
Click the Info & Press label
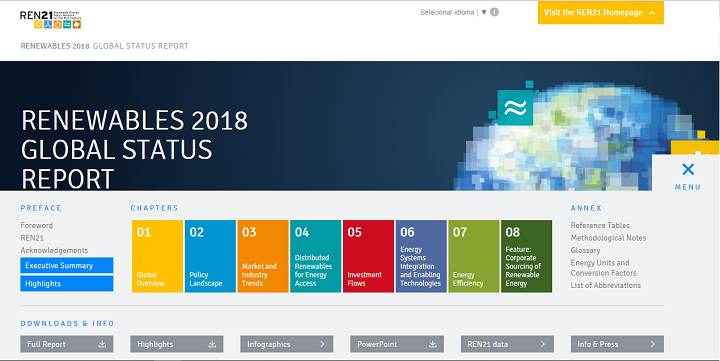click(598, 344)
